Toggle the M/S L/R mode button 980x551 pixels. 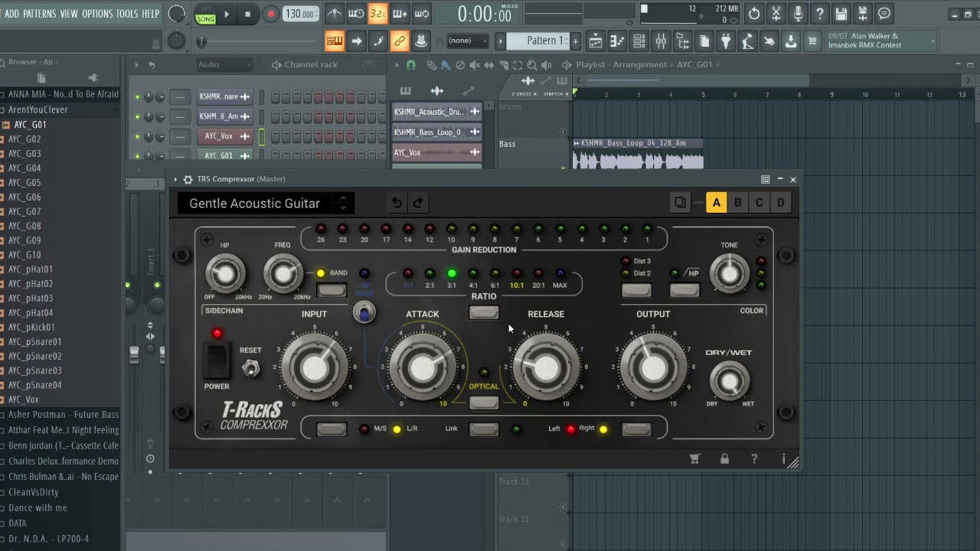[331, 429]
